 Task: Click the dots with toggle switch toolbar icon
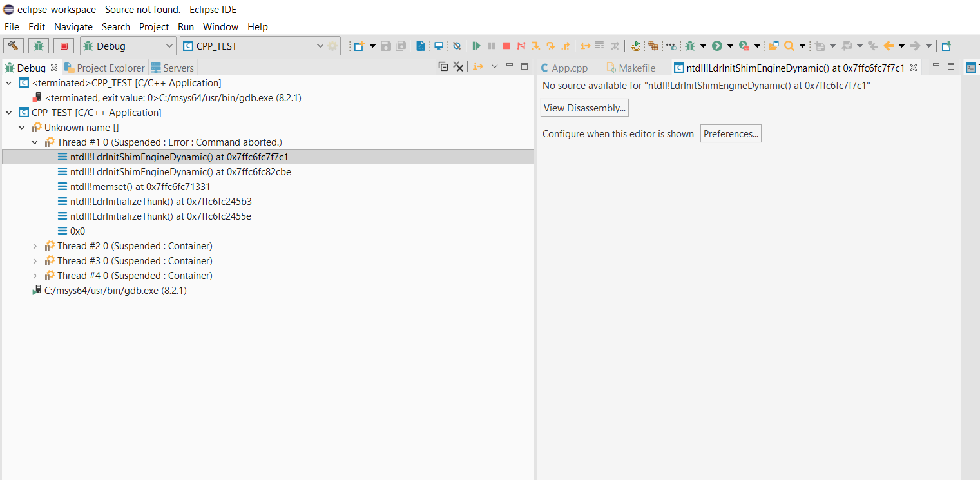coord(671,46)
